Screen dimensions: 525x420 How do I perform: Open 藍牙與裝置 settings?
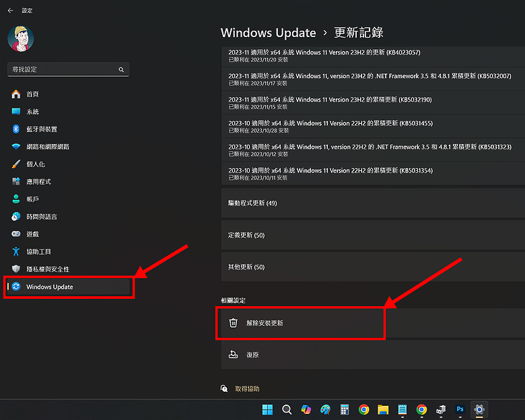[x=68, y=129]
